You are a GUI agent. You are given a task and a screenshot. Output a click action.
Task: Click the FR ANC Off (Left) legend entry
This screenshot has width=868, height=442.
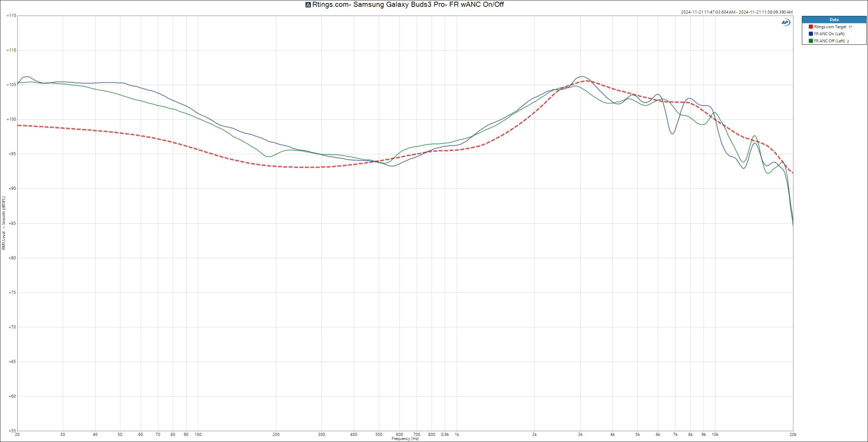pyautogui.click(x=829, y=41)
